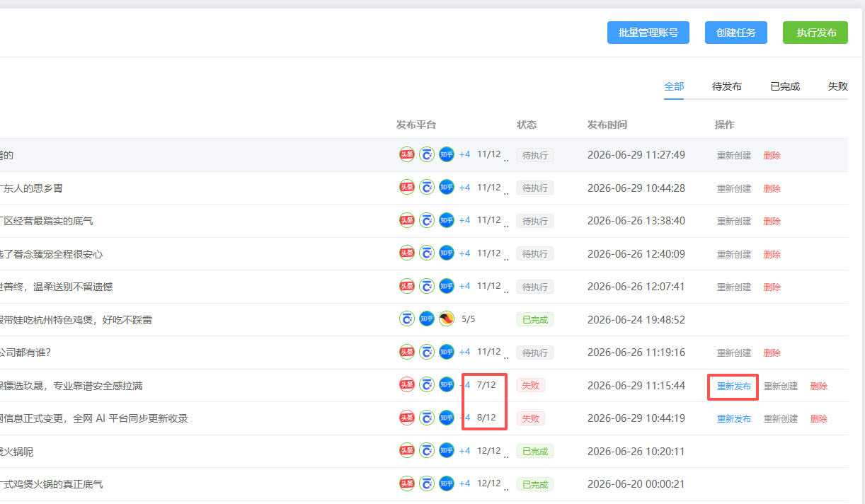Click the 创建任务 button

pos(736,33)
